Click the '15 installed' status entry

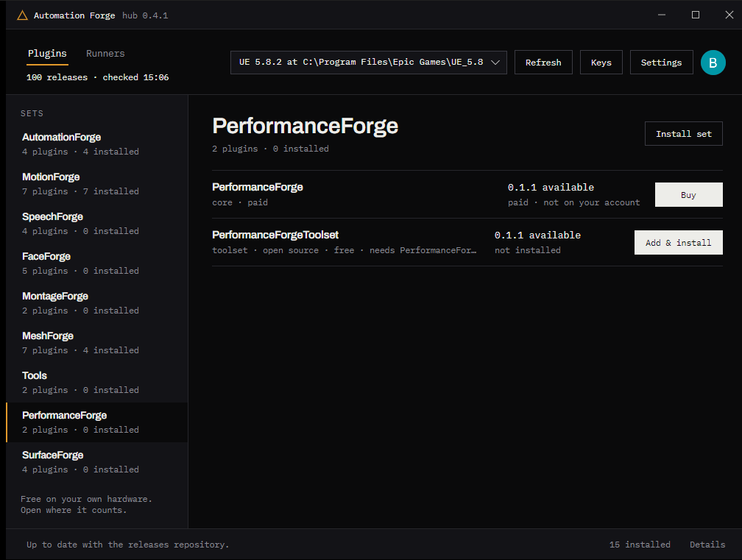pyautogui.click(x=640, y=545)
